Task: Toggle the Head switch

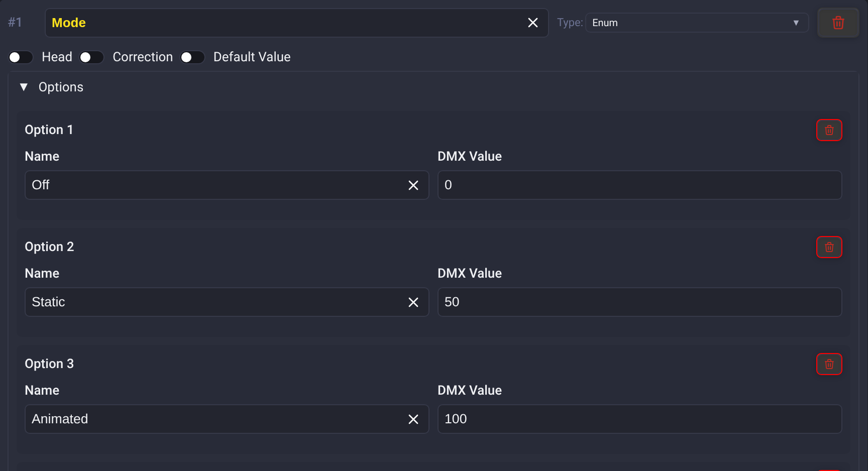Action: [21, 57]
